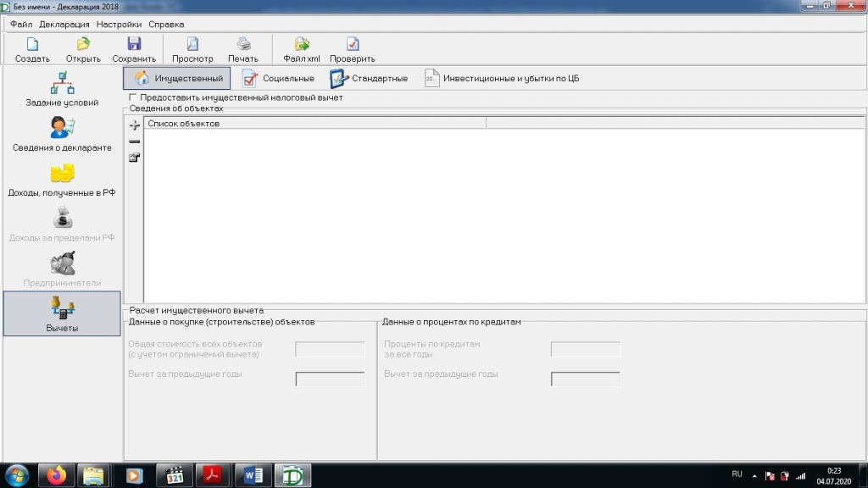Viewport: 868px width, 488px height.
Task: Open the Просмотр preview icon
Action: [192, 44]
